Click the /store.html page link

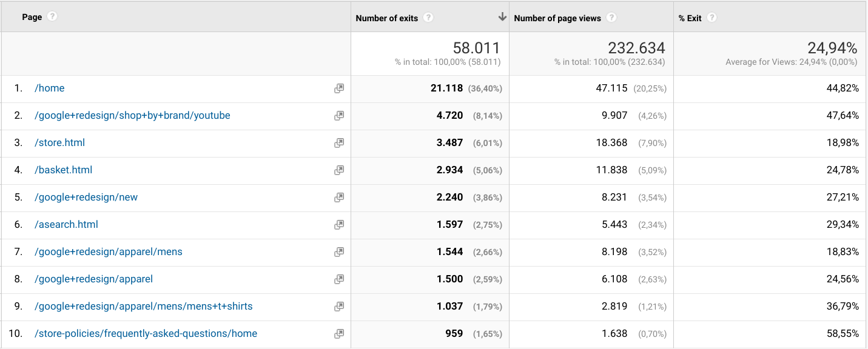(59, 143)
